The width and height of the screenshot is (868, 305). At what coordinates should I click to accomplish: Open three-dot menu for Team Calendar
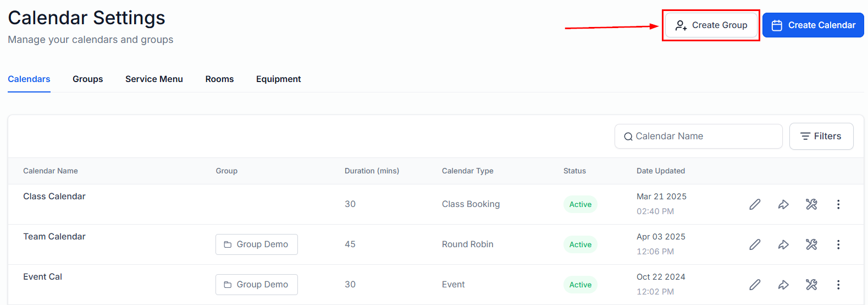pyautogui.click(x=838, y=244)
